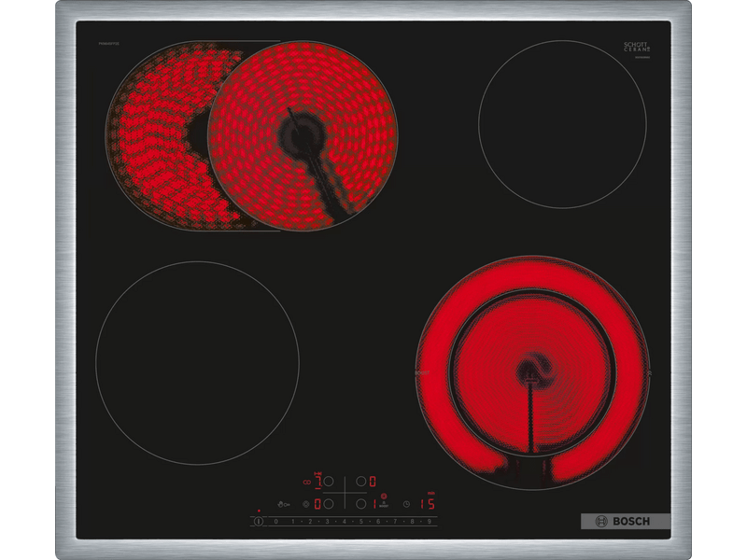Select the front-right zone circle in control panel

(x=360, y=504)
